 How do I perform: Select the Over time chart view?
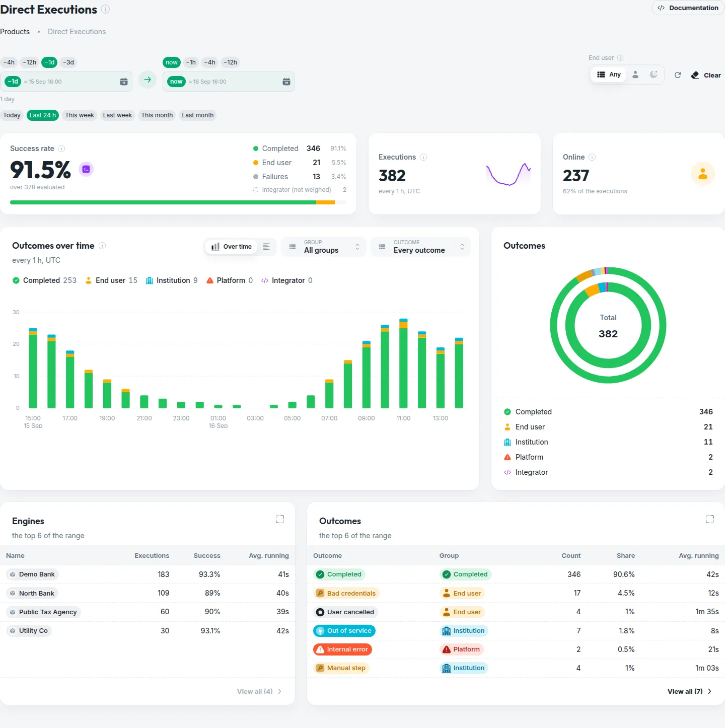coord(231,247)
